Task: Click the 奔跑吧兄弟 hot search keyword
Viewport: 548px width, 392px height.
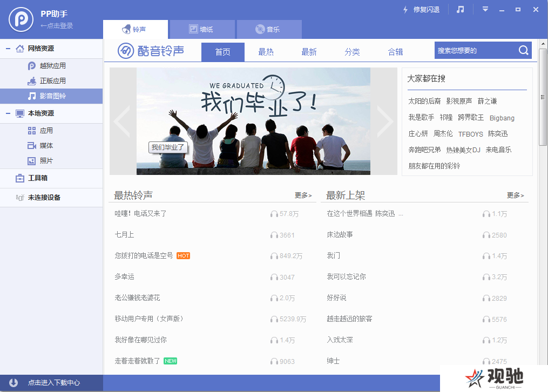Action: click(424, 150)
